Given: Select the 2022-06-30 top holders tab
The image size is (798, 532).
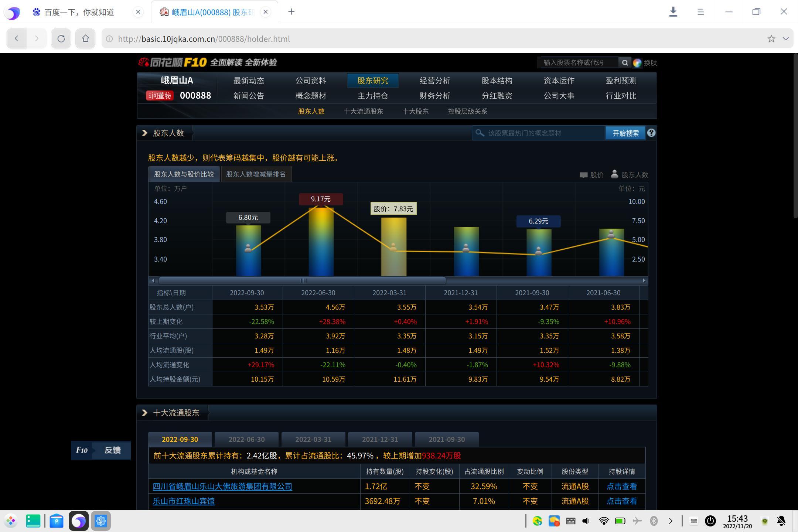Looking at the screenshot, I should coord(246,439).
